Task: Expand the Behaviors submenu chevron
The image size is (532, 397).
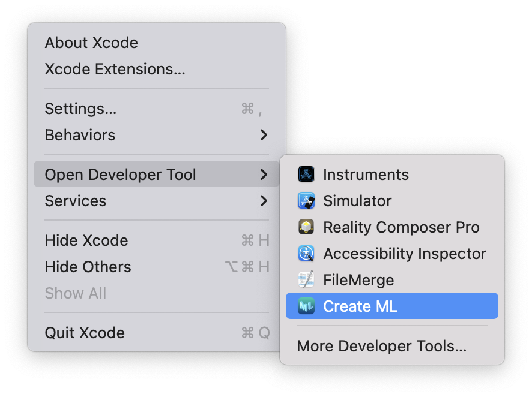Action: pos(264,135)
